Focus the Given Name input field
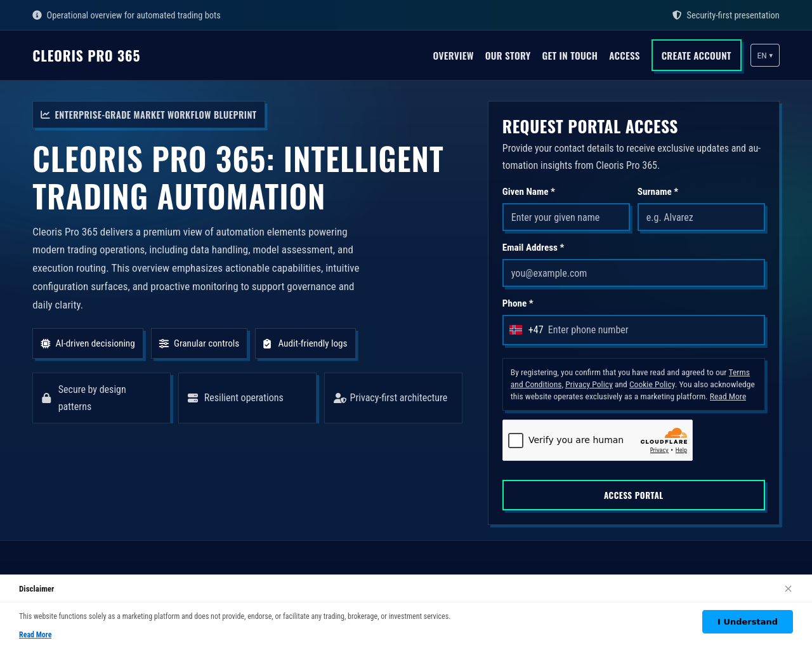Viewport: 812px width, 650px height. 566,217
